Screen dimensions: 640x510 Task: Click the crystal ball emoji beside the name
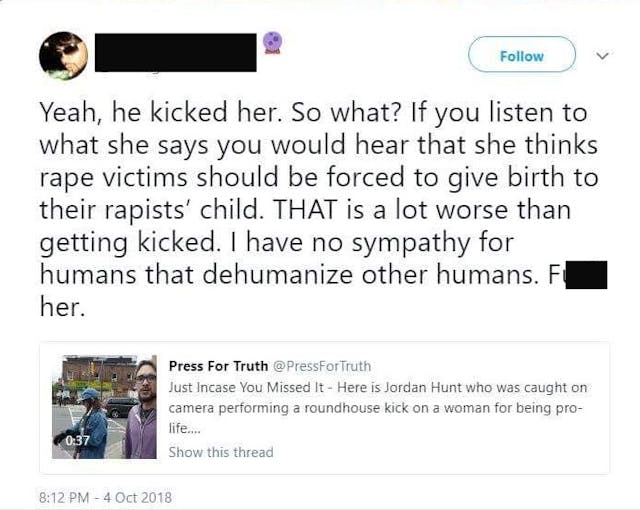[x=272, y=44]
